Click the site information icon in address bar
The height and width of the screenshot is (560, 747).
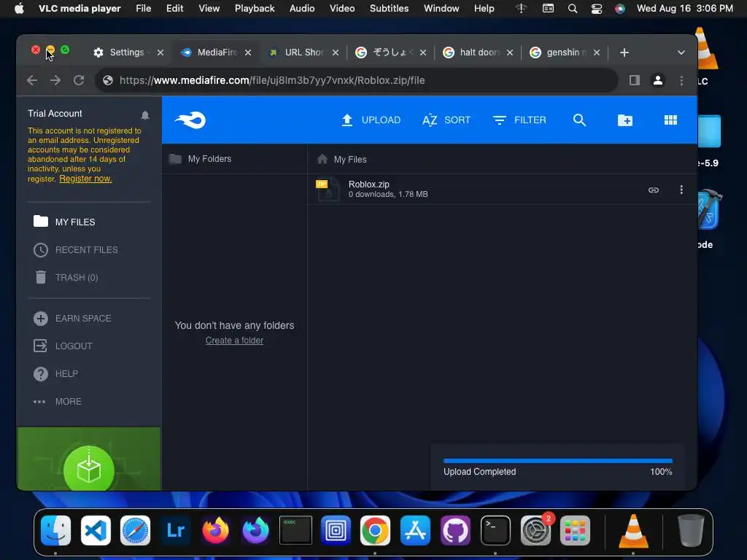[108, 80]
